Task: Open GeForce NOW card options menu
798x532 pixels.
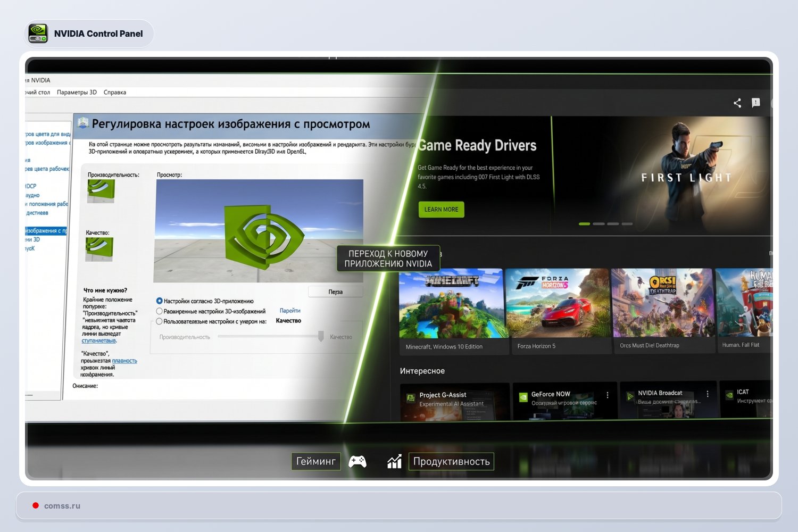Action: pyautogui.click(x=608, y=395)
